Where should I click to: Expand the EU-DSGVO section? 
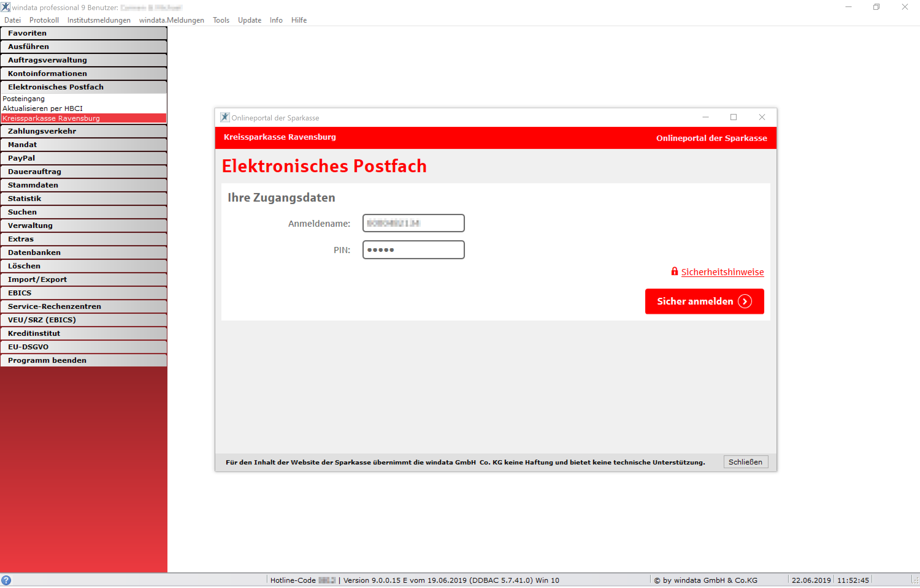pos(84,347)
